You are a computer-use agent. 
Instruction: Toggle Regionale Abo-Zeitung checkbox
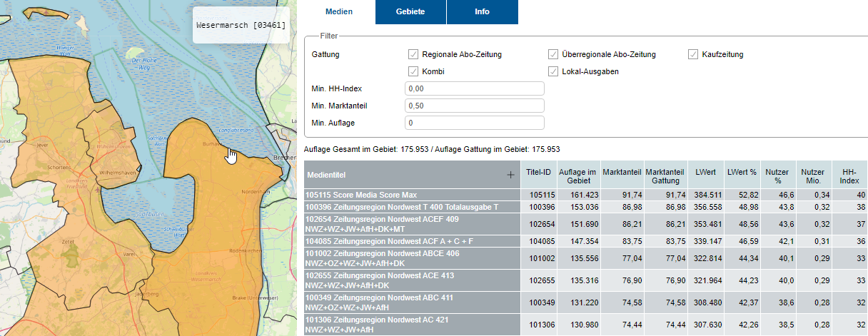[x=413, y=54]
